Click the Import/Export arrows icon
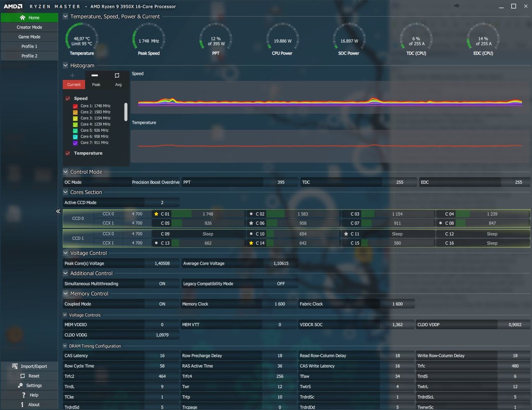This screenshot has width=532, height=410. pyautogui.click(x=16, y=367)
